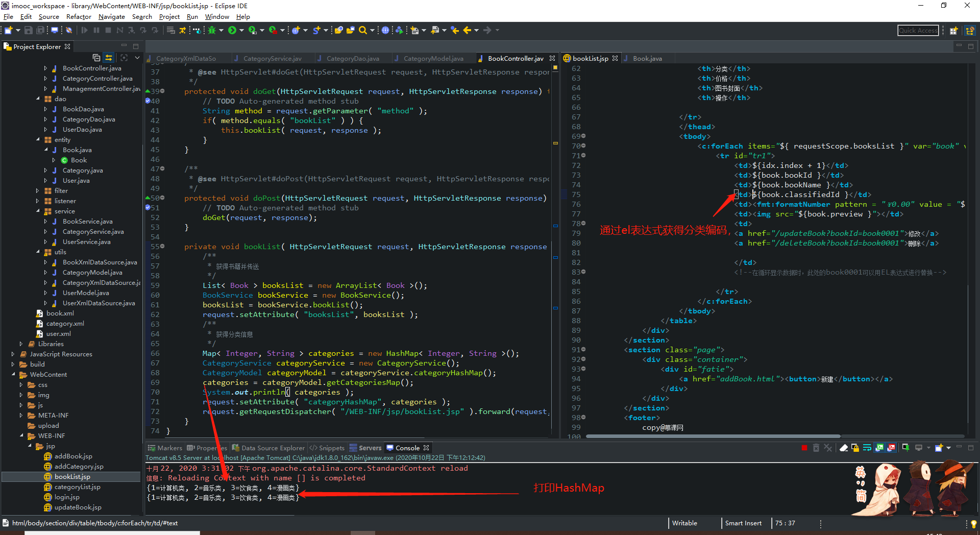Open the File menu

[x=8, y=16]
